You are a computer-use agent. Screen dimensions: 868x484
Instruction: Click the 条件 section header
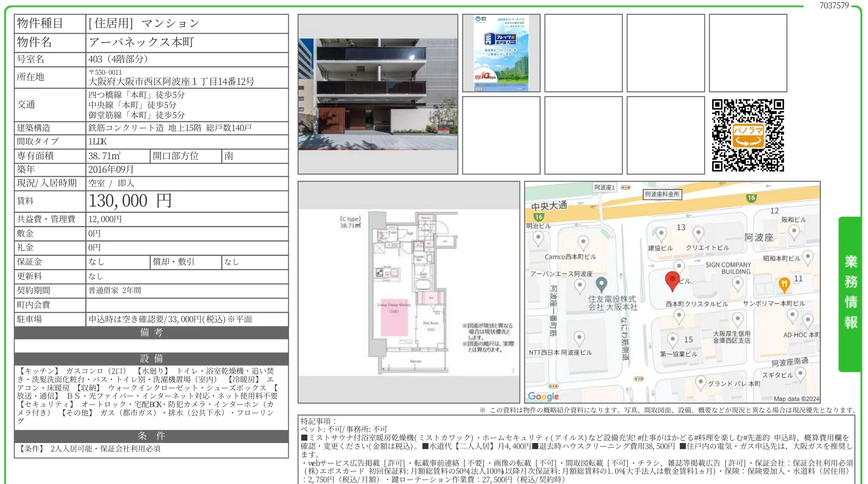(x=152, y=436)
